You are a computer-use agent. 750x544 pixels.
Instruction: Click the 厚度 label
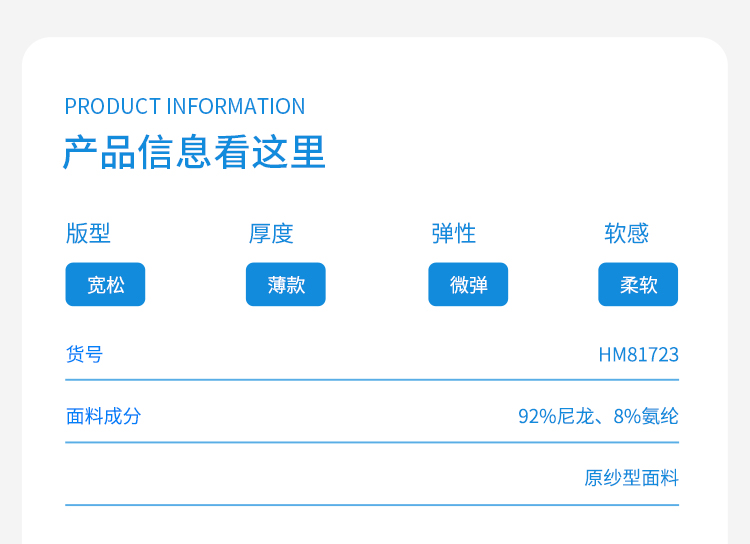(x=271, y=233)
